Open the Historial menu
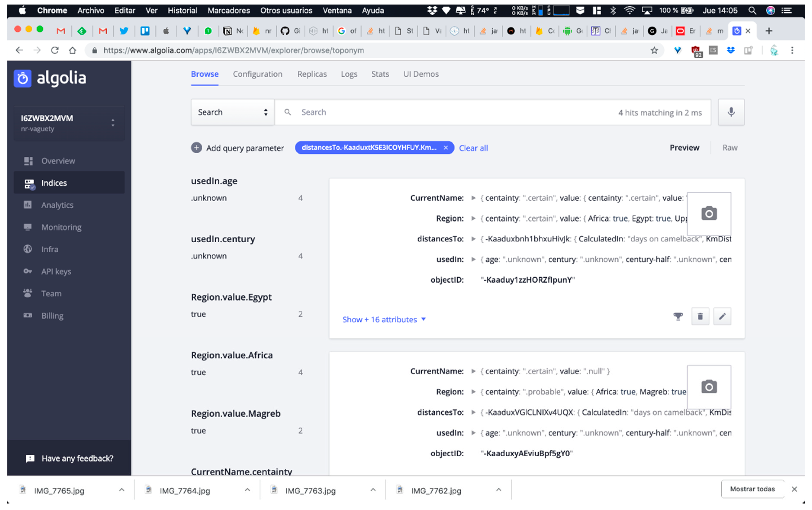 (x=182, y=10)
